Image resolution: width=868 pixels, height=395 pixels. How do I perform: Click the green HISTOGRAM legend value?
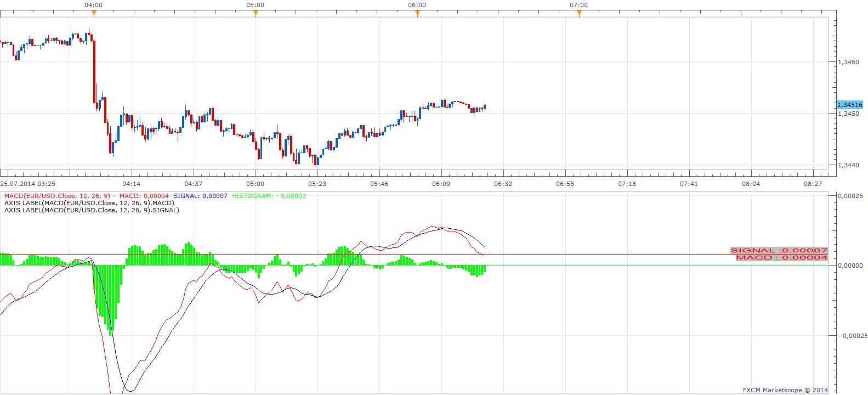(269, 196)
